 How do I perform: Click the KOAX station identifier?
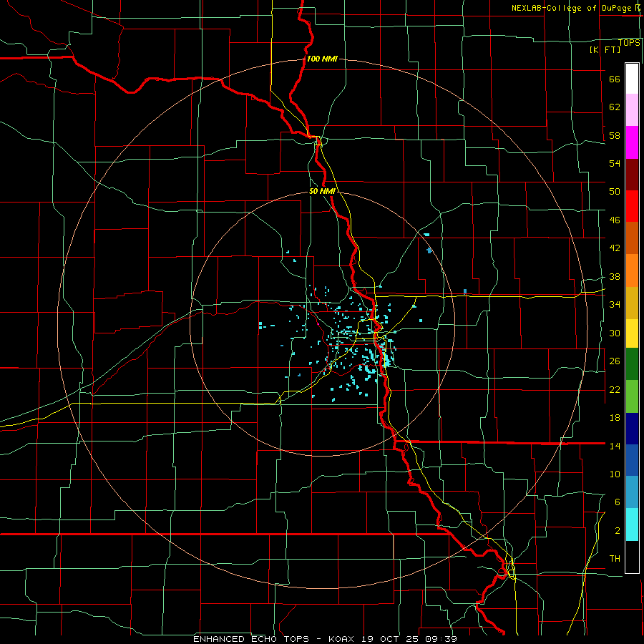343,639
